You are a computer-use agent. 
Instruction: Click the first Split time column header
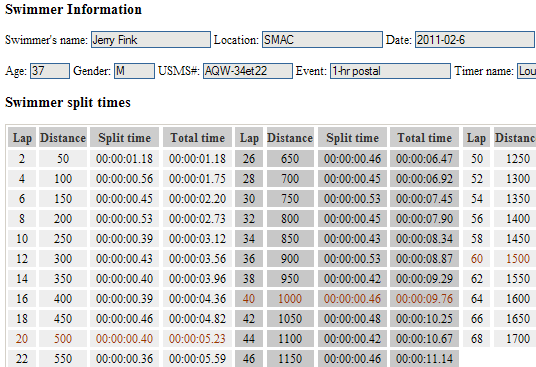pos(124,137)
